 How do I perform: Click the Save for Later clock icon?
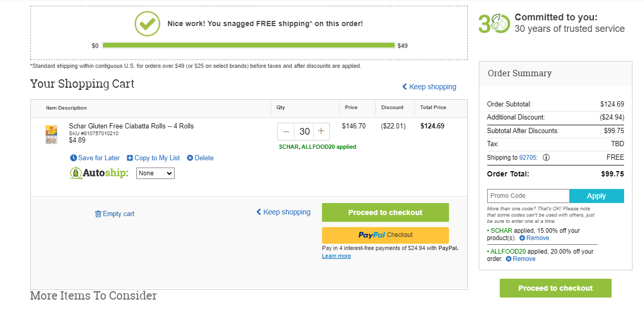(x=74, y=158)
